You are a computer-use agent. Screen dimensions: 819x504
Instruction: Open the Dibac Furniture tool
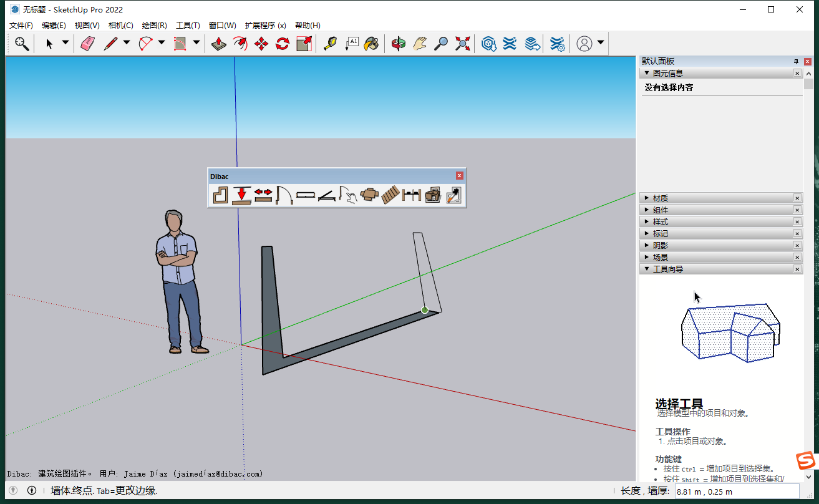click(369, 196)
